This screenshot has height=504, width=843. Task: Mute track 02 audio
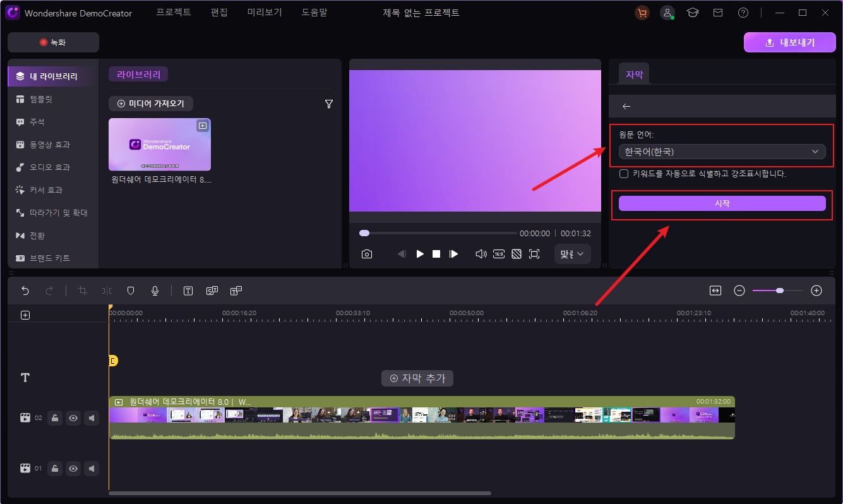coord(92,418)
